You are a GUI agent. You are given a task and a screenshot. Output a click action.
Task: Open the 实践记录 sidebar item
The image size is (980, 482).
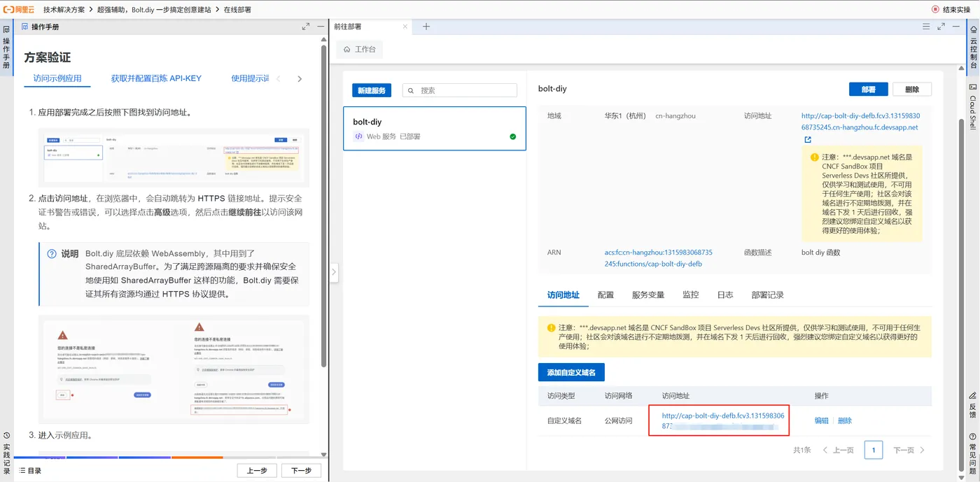tap(6, 453)
